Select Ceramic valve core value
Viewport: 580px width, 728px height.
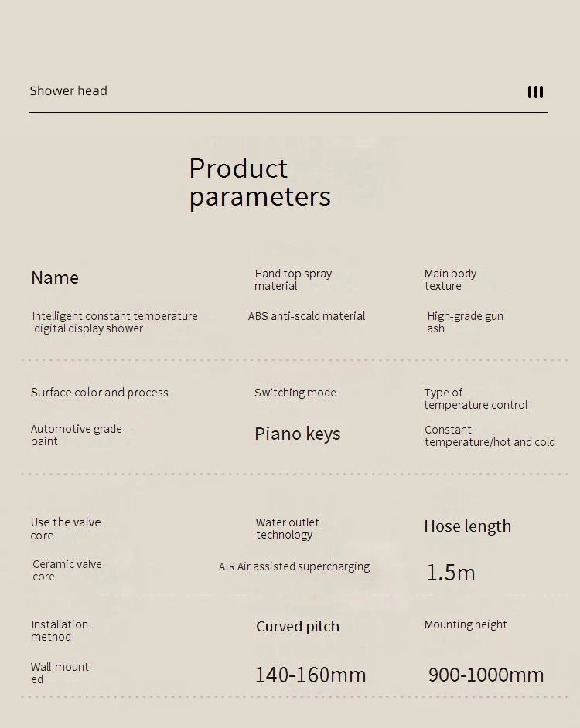coord(67,570)
